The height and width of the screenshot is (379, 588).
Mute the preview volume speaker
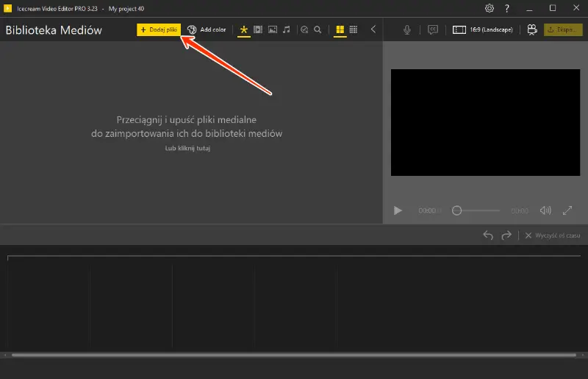(x=545, y=210)
